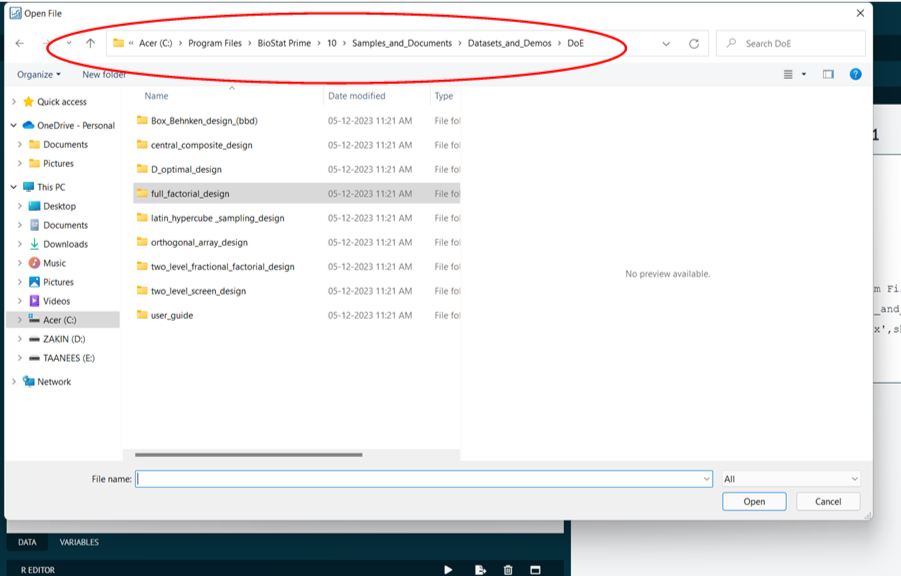
Task: Open Documents under This PC
Action: coord(66,225)
